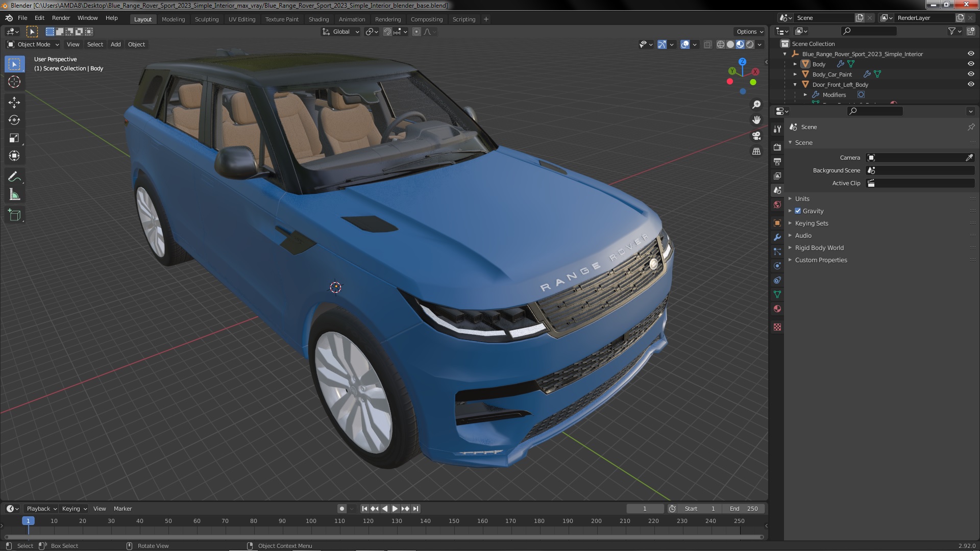Select the Add Cube tool
Screen dimensions: 980x551
click(x=14, y=215)
